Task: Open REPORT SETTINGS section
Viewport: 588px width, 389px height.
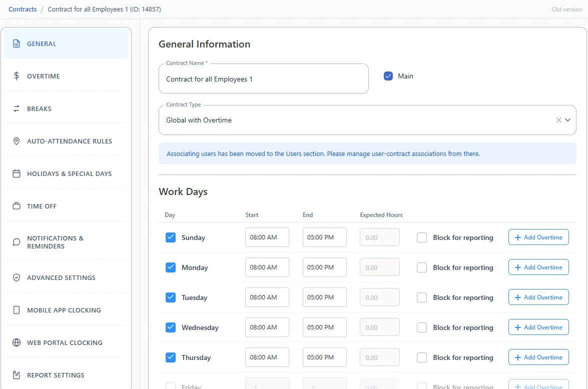Action: (x=66, y=375)
